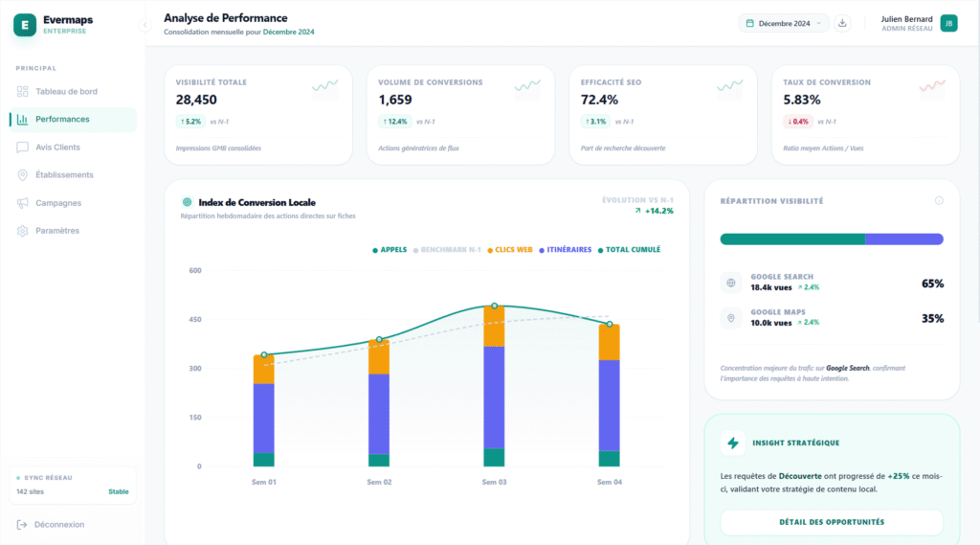
Task: Toggle the Appels legend series
Action: pos(390,250)
